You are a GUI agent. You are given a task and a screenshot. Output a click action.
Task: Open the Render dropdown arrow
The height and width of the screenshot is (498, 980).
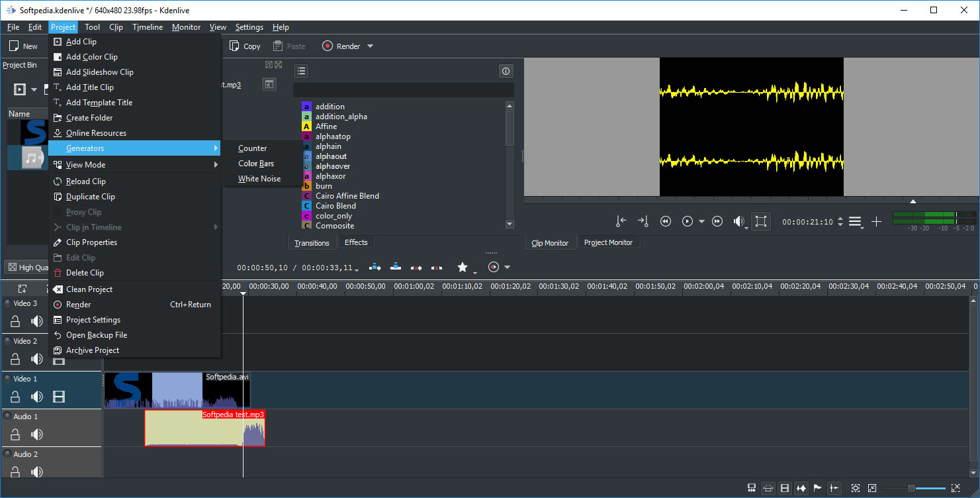[x=371, y=46]
